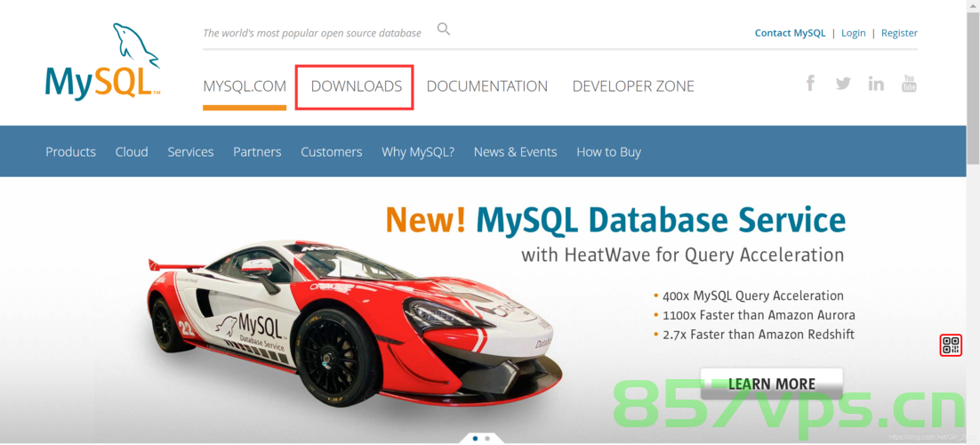Screen dimensions: 980x445
Task: Open the Why MySQL? menu
Action: [418, 152]
